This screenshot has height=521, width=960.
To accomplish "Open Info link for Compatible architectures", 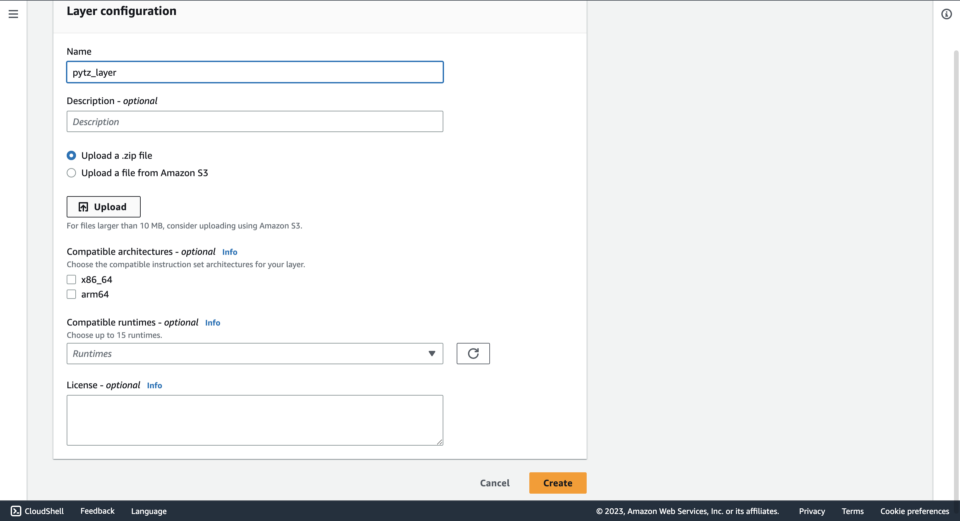I will click(229, 252).
